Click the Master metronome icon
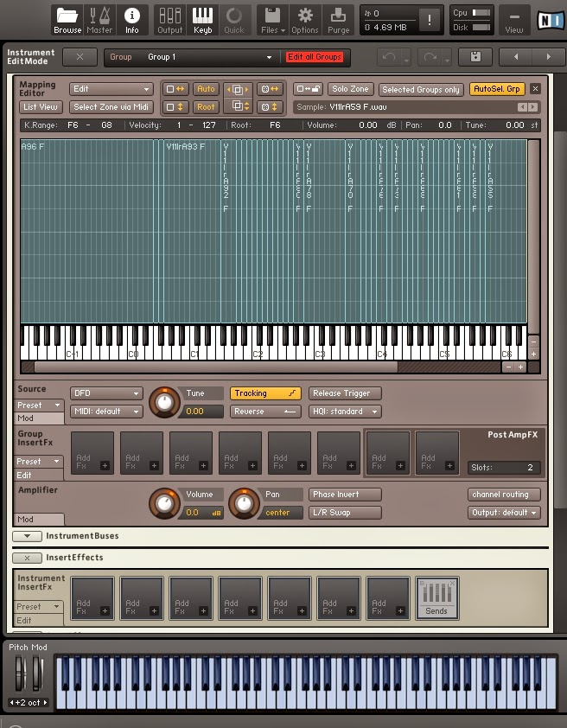 point(99,18)
